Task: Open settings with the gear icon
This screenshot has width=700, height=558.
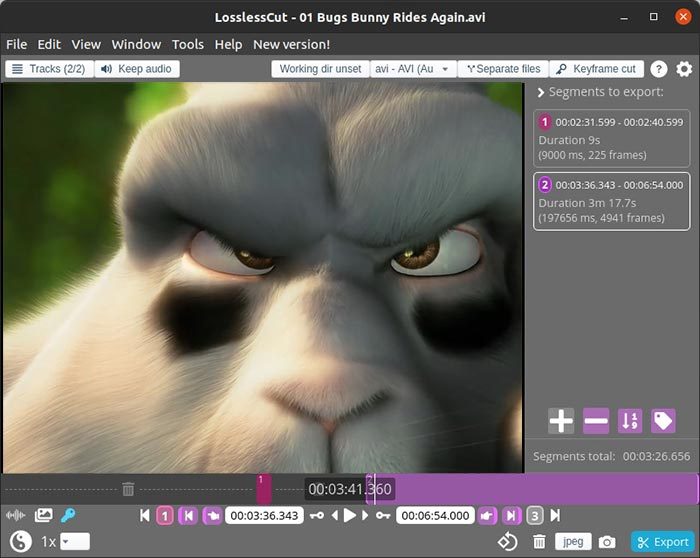Action: (x=684, y=69)
